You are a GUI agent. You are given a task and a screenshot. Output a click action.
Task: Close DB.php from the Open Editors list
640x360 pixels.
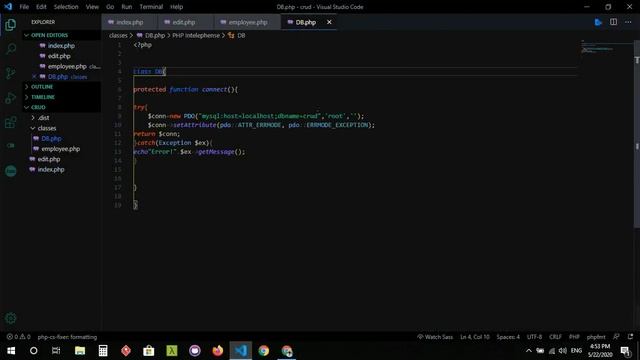coord(34,76)
